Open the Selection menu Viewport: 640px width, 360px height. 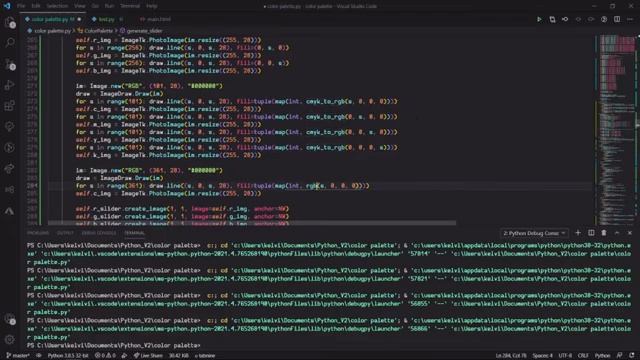point(57,6)
